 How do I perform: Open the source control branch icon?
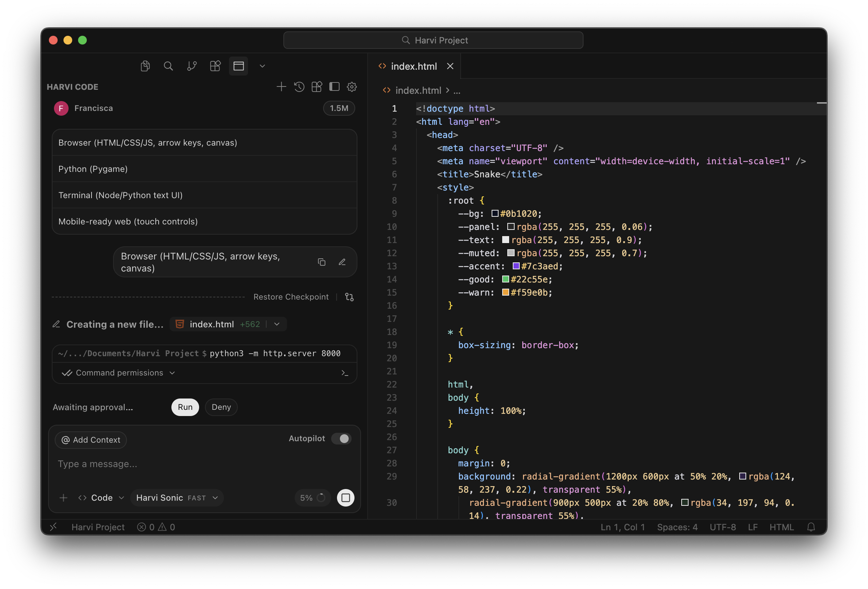192,66
